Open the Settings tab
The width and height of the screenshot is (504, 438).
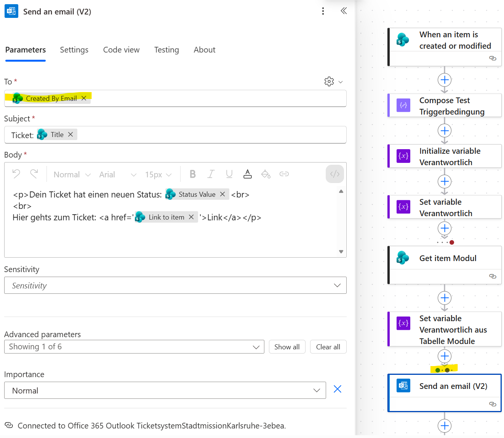coord(74,50)
